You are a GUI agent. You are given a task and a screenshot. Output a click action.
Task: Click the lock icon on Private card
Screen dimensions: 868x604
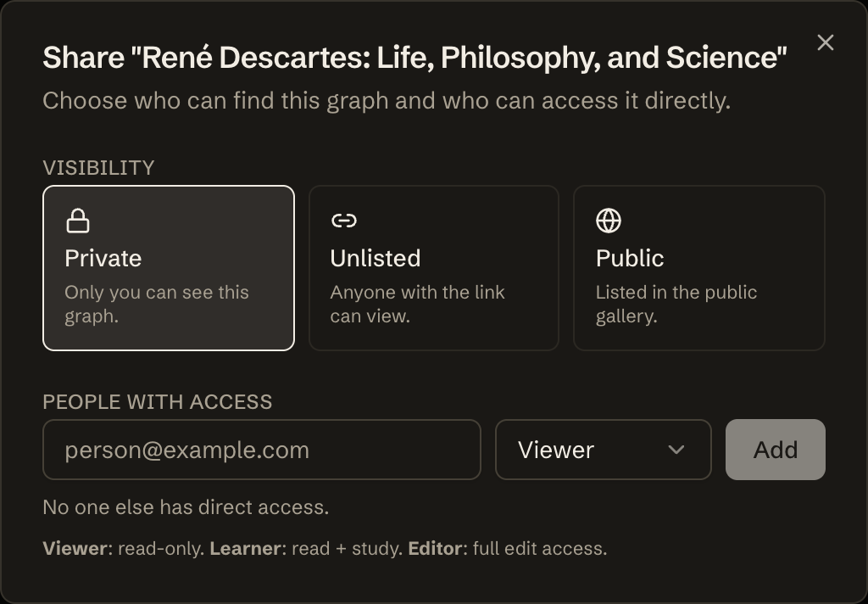point(77,221)
